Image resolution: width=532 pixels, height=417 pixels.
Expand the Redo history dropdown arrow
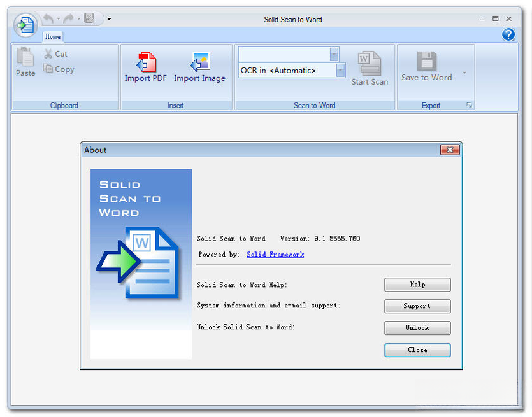pos(79,18)
